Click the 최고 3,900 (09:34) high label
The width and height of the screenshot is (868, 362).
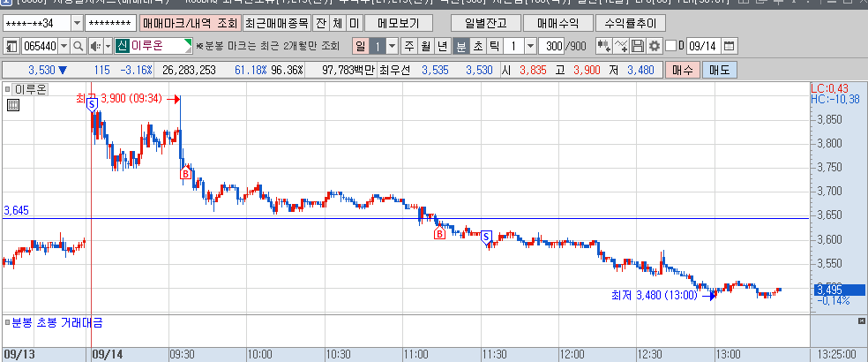(119, 99)
